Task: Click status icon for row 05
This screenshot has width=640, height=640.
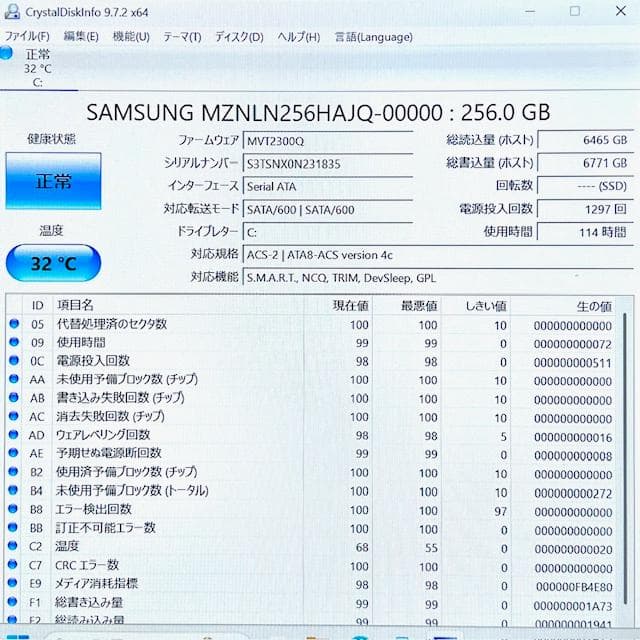Action: (x=14, y=324)
